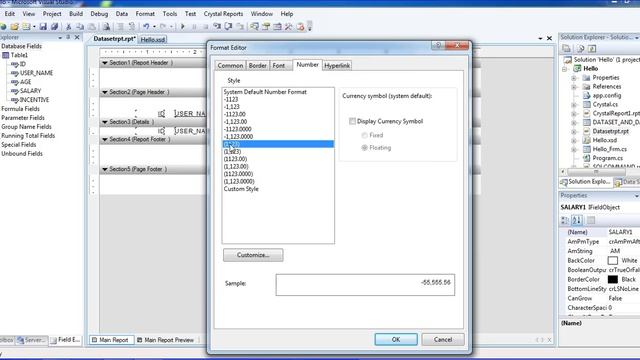
Task: Click Refresh icon in Solution Explorer toolbar
Action: 592,49
